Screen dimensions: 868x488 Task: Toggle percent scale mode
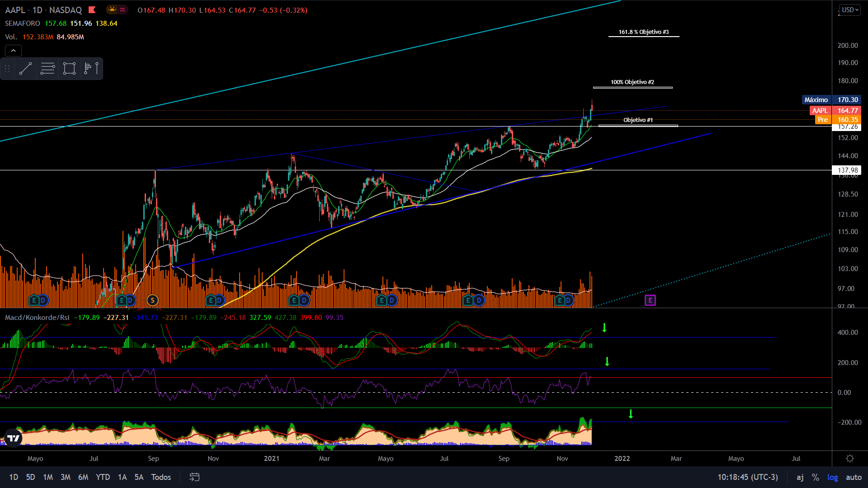[815, 477]
